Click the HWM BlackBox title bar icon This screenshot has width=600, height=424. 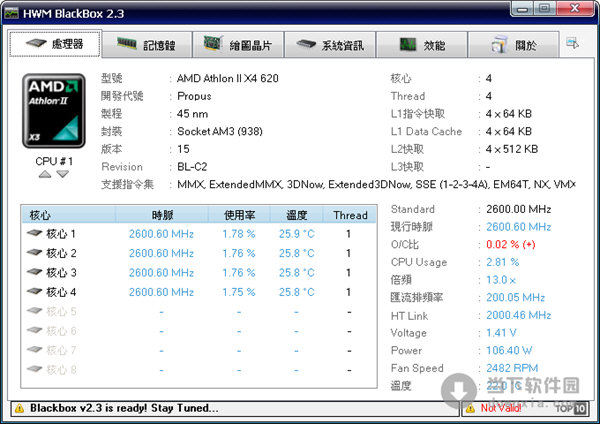pyautogui.click(x=11, y=14)
